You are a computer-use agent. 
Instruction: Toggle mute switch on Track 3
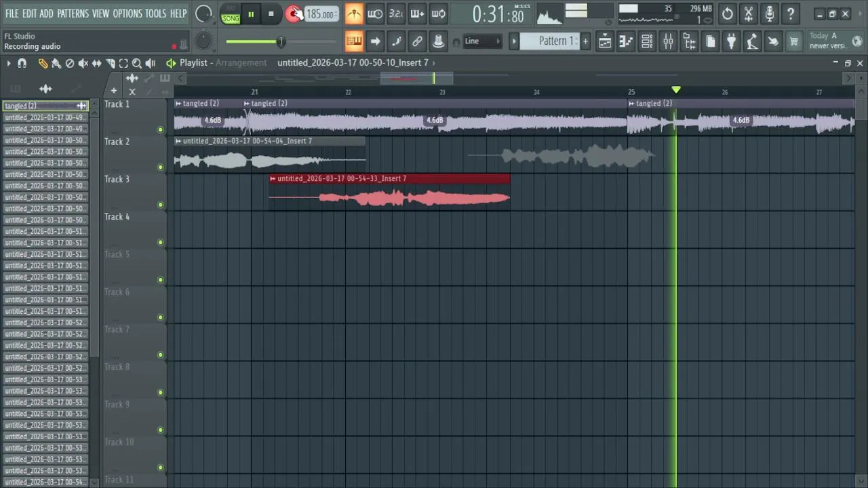161,205
